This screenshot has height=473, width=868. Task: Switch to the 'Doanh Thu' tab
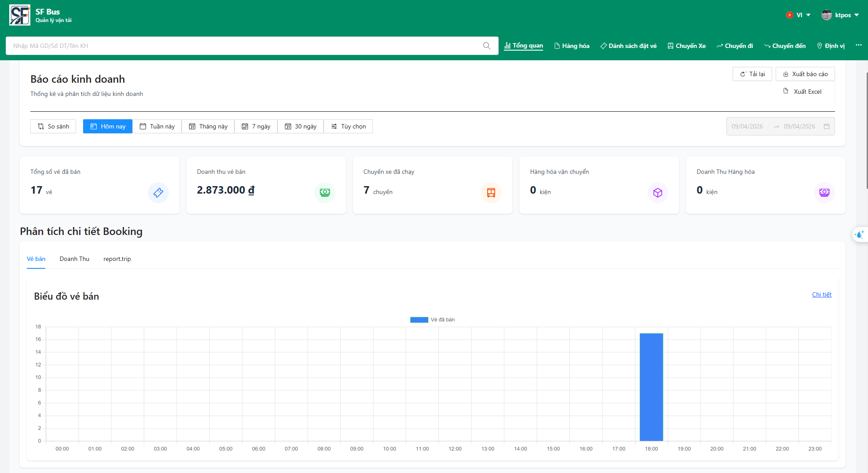pyautogui.click(x=74, y=259)
